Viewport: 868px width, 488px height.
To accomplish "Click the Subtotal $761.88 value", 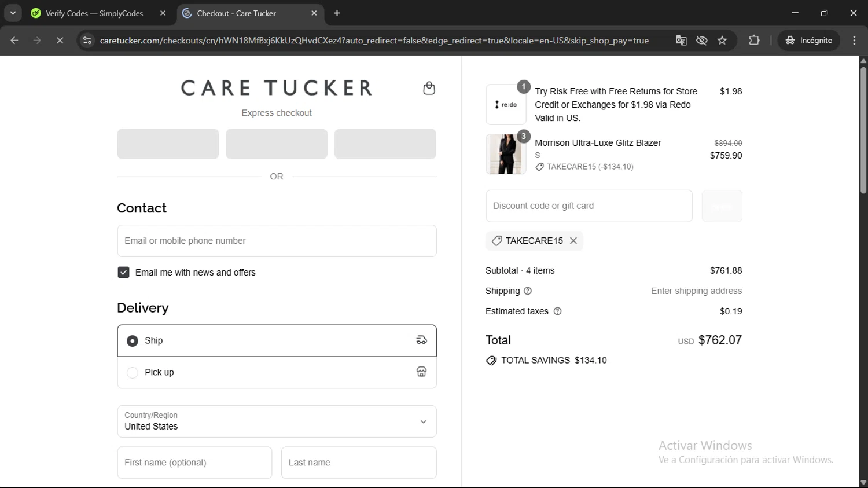I will pos(726,271).
